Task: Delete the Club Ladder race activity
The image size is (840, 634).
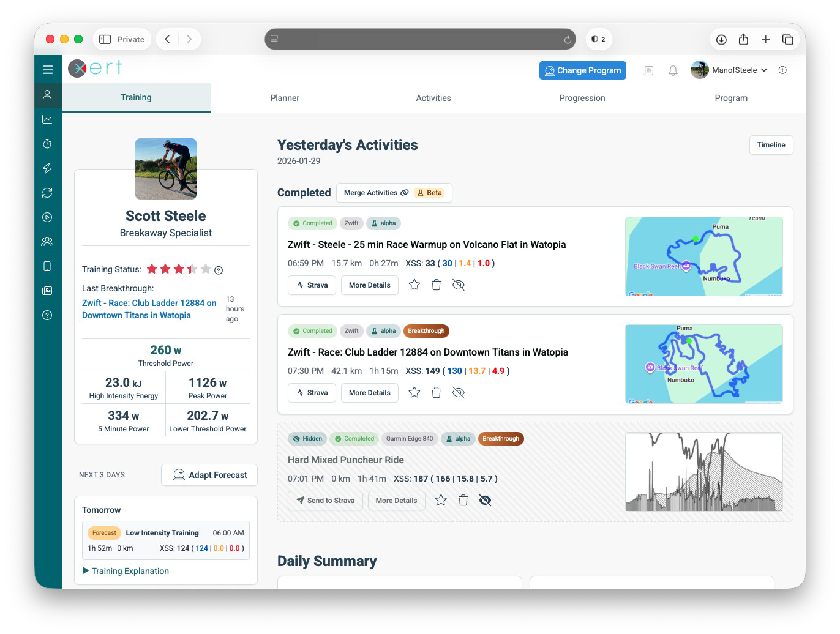Action: (x=436, y=393)
